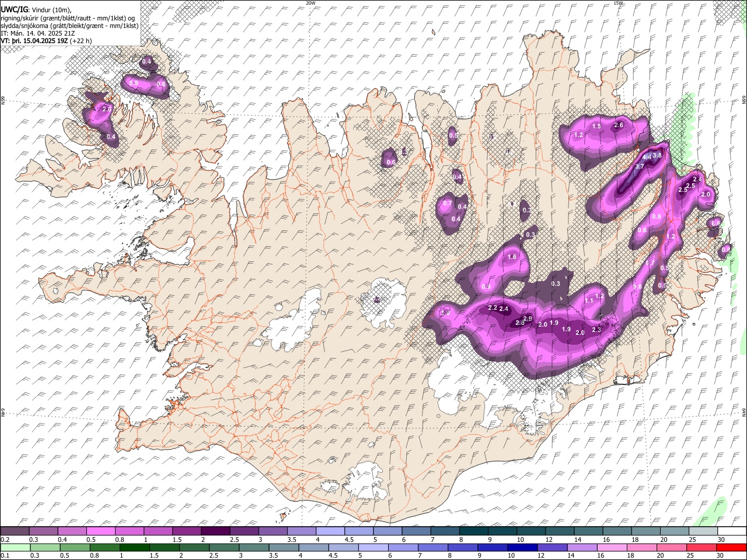Pick the darkest green rain swatch labeled 1
747x560 pixels.
click(x=135, y=547)
